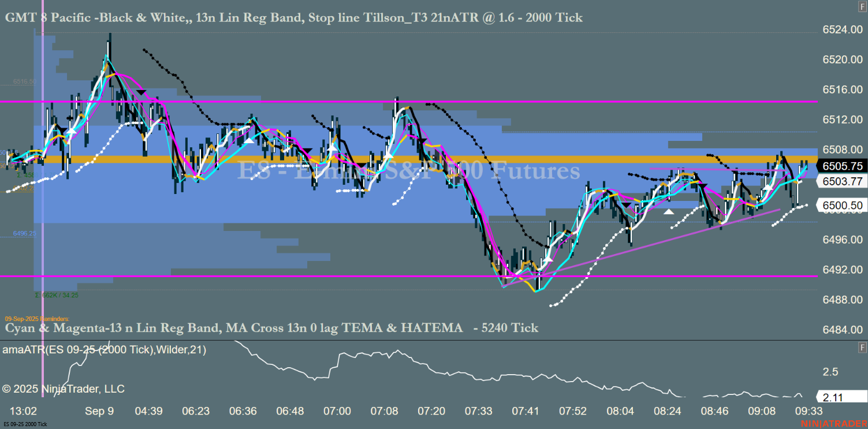Select the 2.11 ATR value marker
This screenshot has width=868, height=429.
tap(843, 397)
